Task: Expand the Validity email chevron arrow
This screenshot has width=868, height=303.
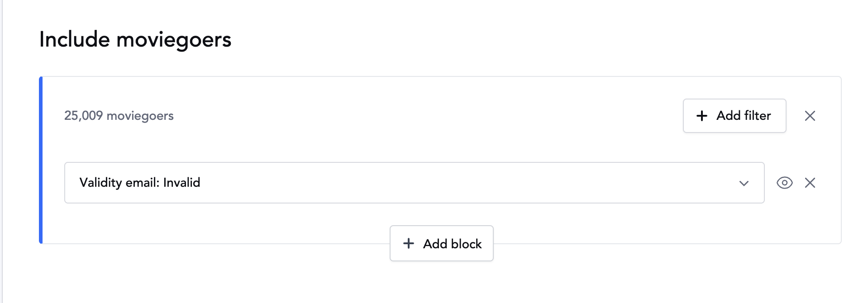Action: point(744,183)
